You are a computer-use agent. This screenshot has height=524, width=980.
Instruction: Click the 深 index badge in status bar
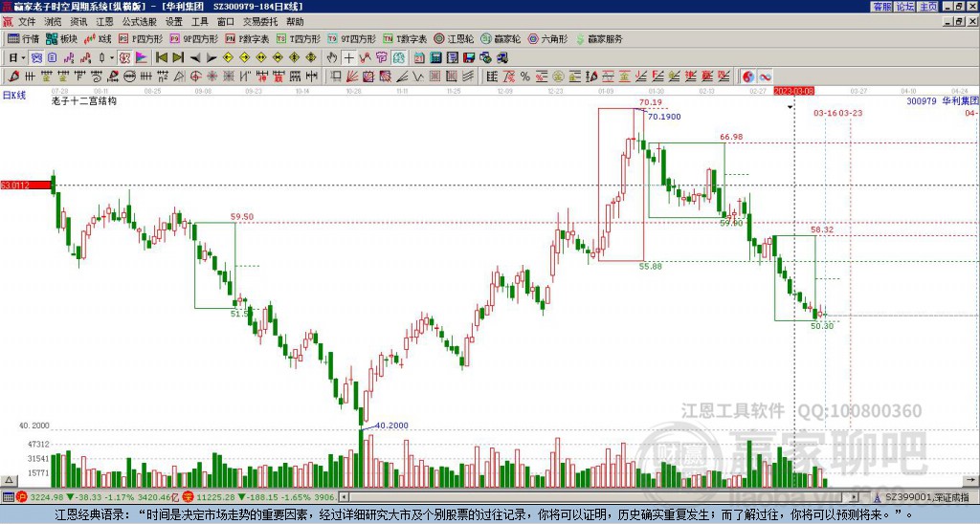pyautogui.click(x=189, y=497)
